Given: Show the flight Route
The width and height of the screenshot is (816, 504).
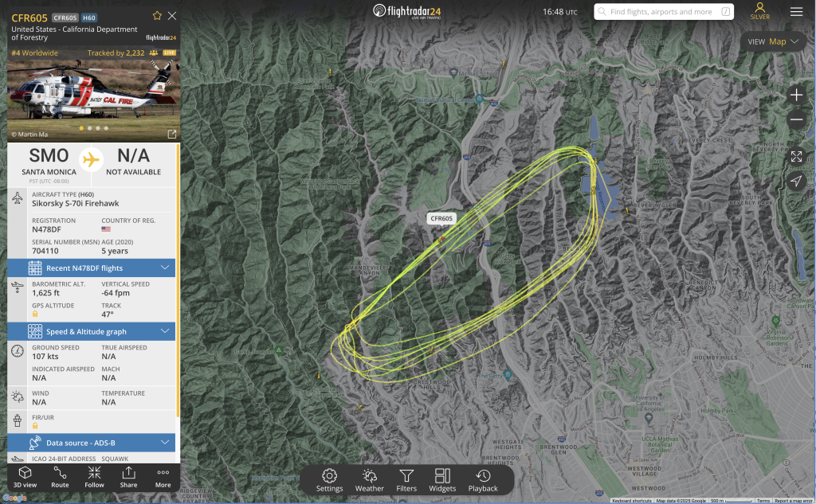Looking at the screenshot, I should coord(60,477).
